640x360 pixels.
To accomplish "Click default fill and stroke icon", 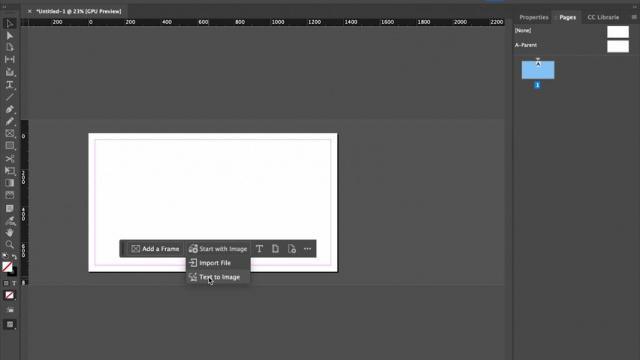I will (5, 256).
